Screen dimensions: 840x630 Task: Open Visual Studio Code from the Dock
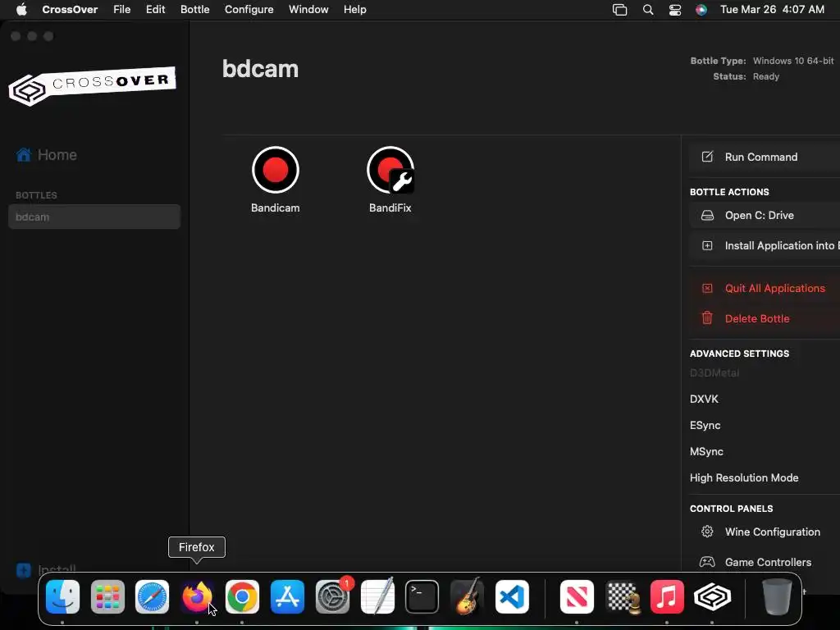[x=512, y=597]
